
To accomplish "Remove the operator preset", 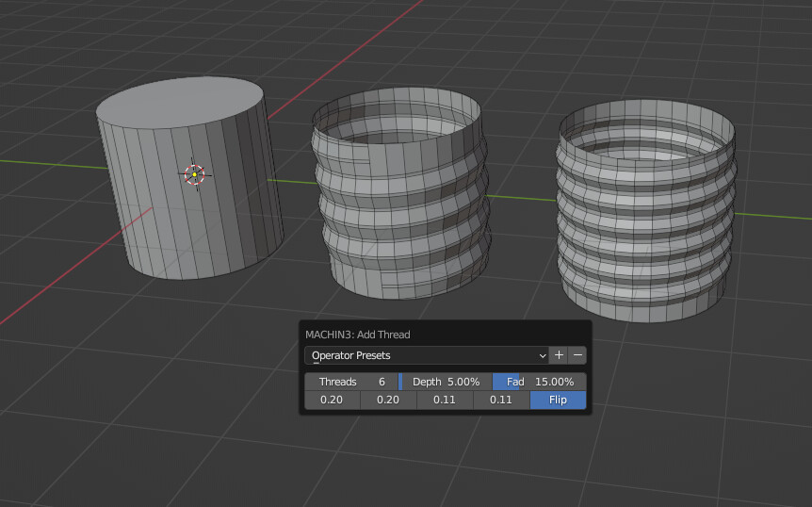I will (577, 355).
